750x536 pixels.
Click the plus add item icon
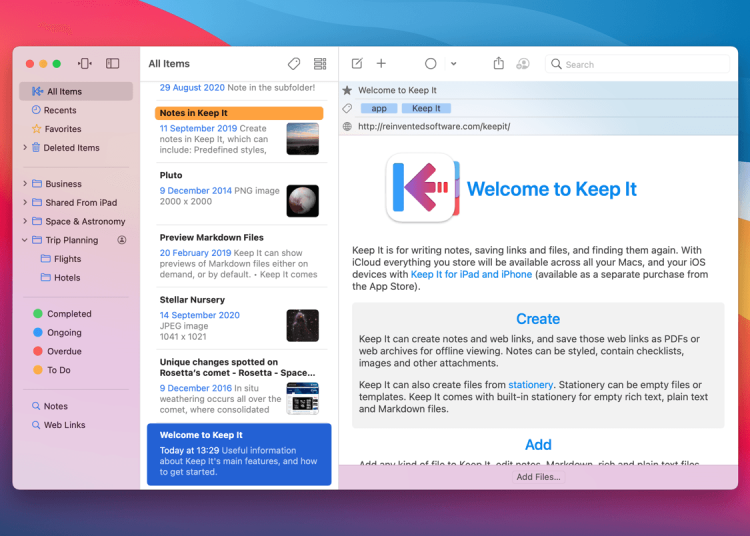381,64
